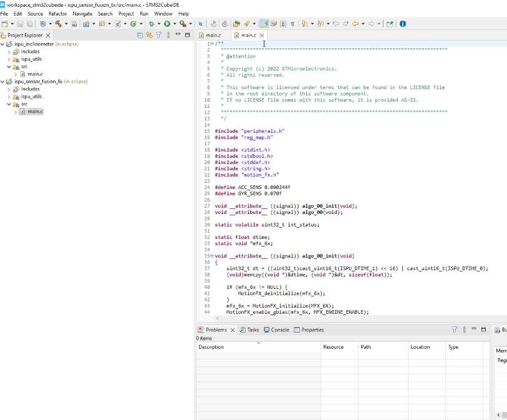Image resolution: width=507 pixels, height=420 pixels.
Task: Click Collapse All in Project Explorer
Action: pyautogui.click(x=140, y=36)
